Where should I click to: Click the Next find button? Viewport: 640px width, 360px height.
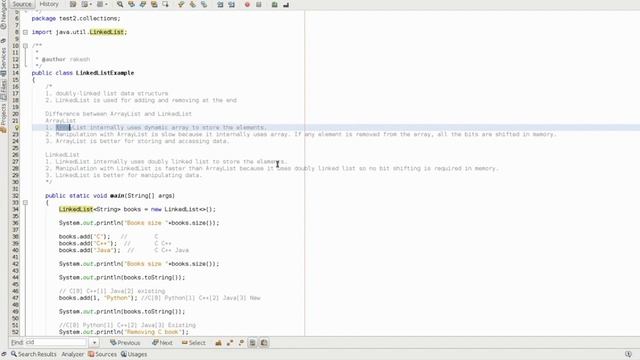pyautogui.click(x=162, y=343)
